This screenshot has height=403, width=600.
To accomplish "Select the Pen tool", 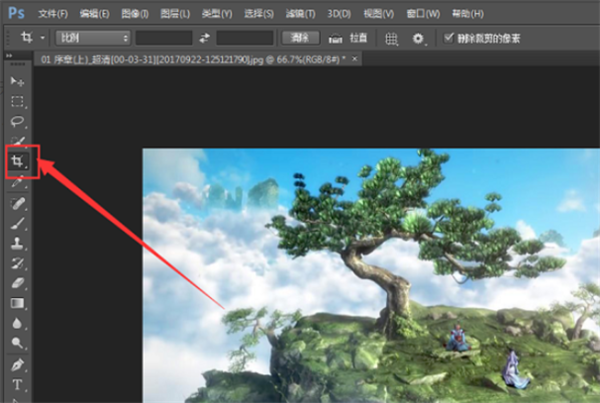I will click(x=17, y=364).
